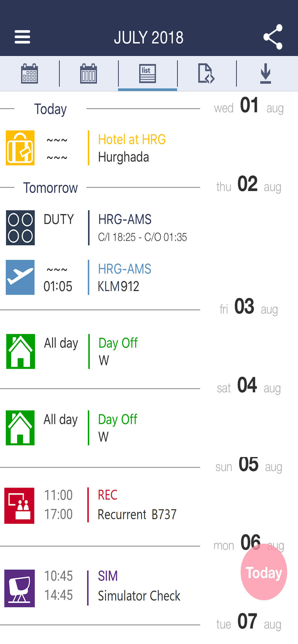Tap the DUTY four-circles icon
The image size is (298, 644).
click(20, 228)
